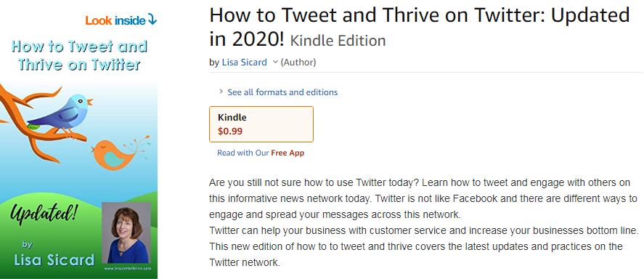Open Lisa Sicard's author page link

click(245, 62)
